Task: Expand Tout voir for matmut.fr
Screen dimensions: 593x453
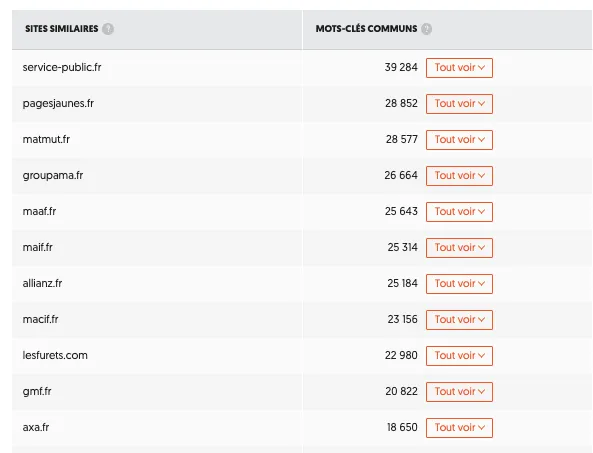Action: click(x=459, y=140)
